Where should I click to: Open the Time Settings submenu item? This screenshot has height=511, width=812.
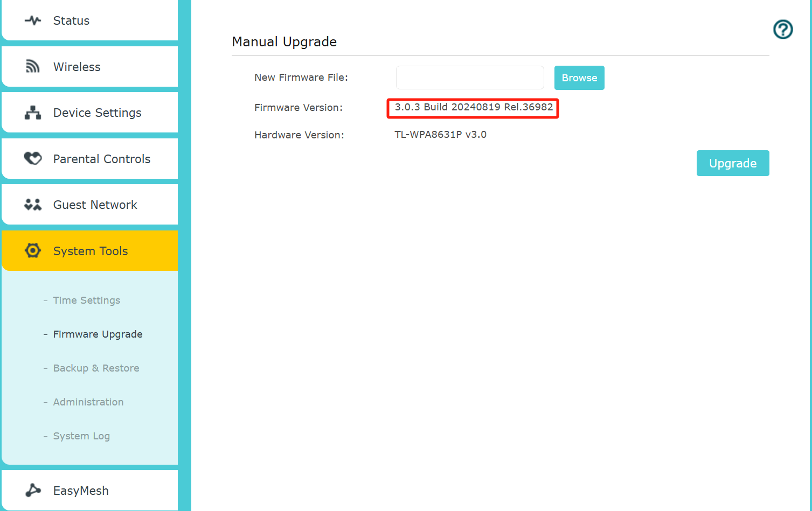click(x=86, y=300)
